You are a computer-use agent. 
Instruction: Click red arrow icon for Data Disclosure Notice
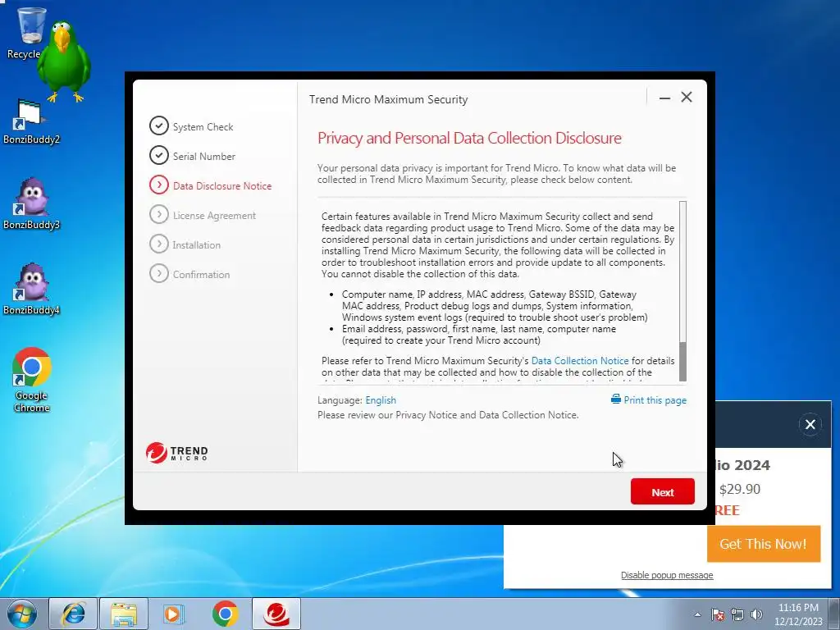click(x=158, y=185)
